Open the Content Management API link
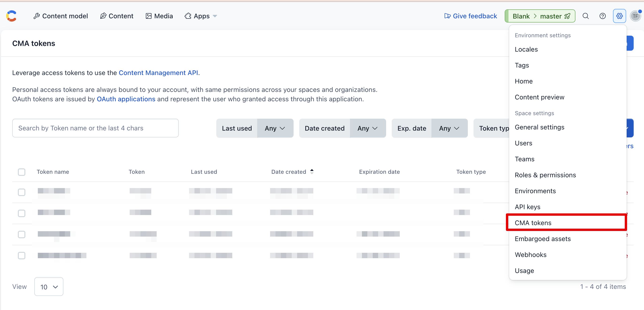The width and height of the screenshot is (644, 310). pos(158,73)
